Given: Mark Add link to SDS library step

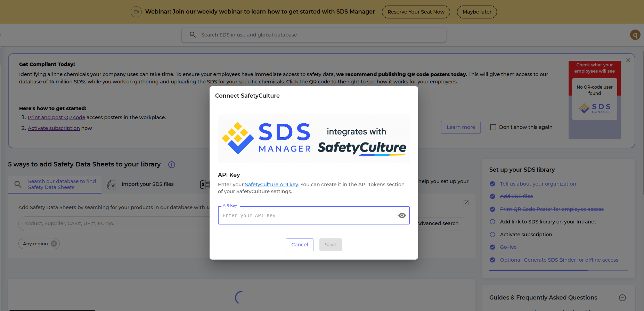Looking at the screenshot, I should [x=492, y=222].
